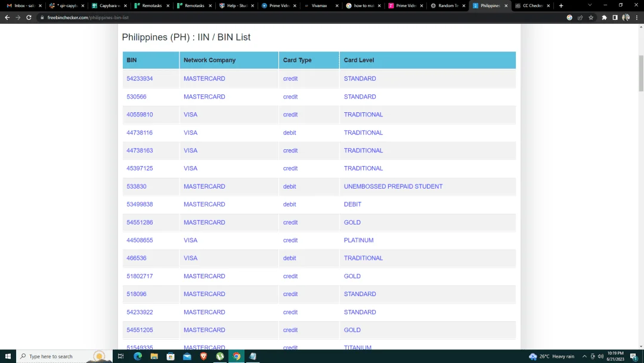
Task: View site info padlock icon
Action: (x=42, y=18)
